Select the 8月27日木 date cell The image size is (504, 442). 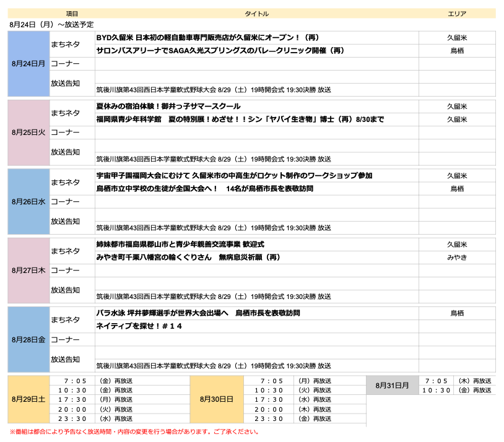click(x=28, y=271)
